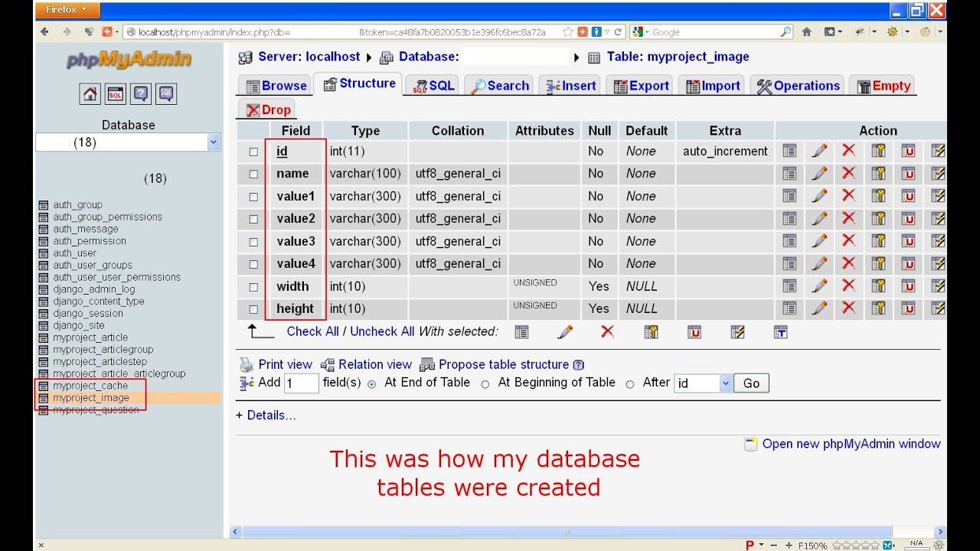Tick the checkbox for the width field

[x=253, y=287]
